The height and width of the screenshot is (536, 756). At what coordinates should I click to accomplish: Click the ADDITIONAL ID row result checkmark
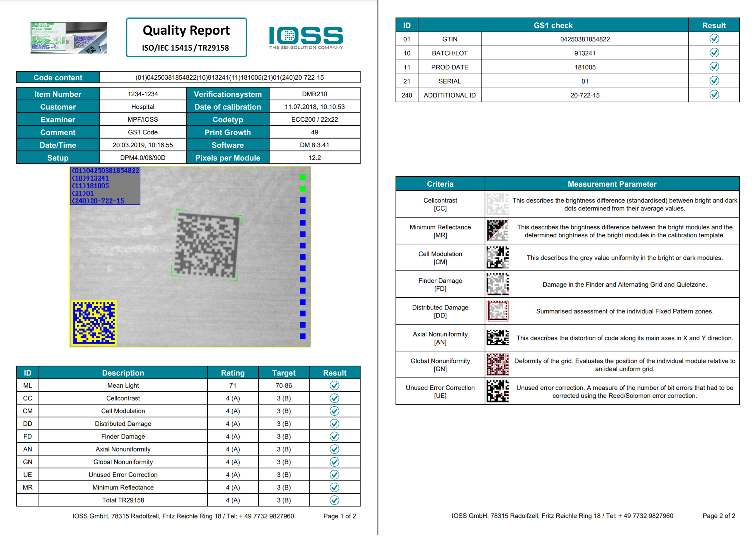715,95
